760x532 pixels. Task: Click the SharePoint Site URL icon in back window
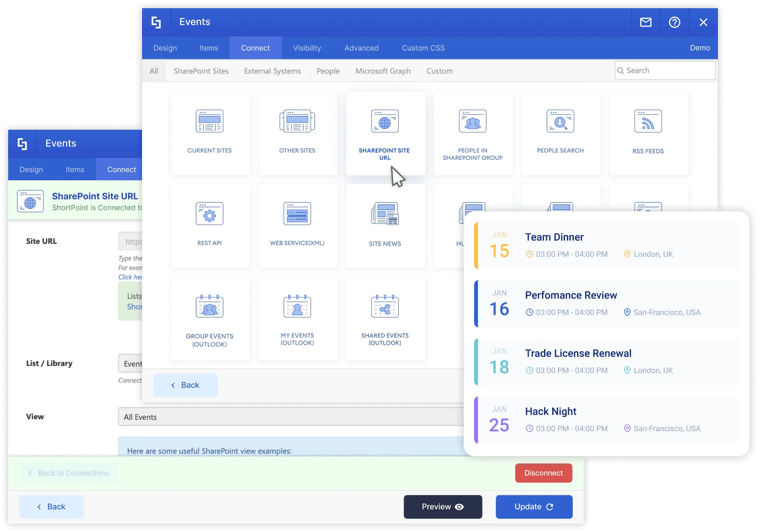point(31,201)
